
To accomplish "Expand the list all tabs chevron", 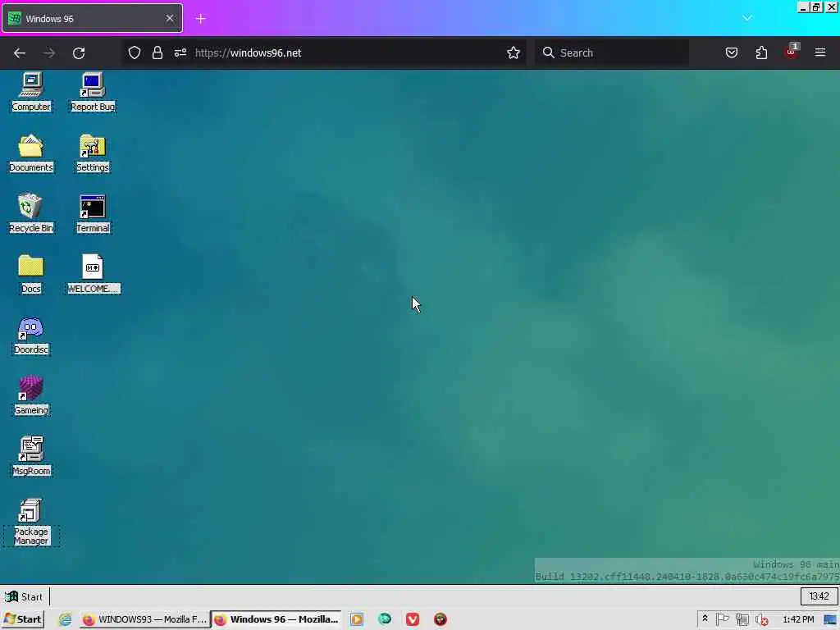I will coord(747,18).
